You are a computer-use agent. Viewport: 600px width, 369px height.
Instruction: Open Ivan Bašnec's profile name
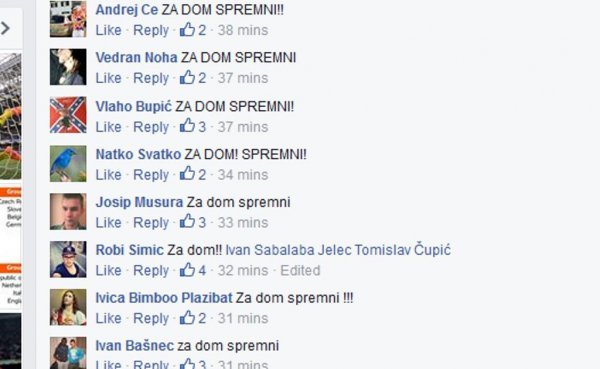tap(135, 346)
